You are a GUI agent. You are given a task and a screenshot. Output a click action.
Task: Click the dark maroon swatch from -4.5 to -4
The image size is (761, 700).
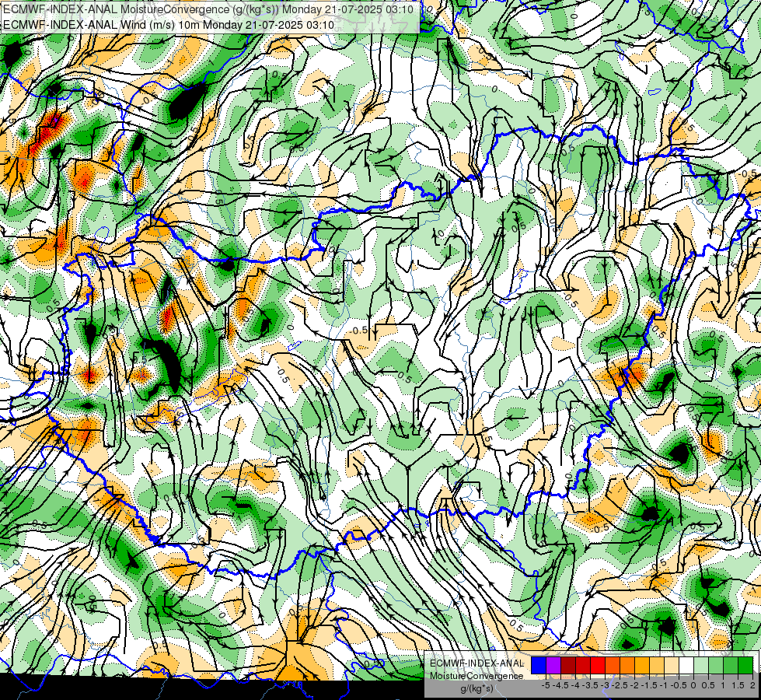tap(568, 665)
